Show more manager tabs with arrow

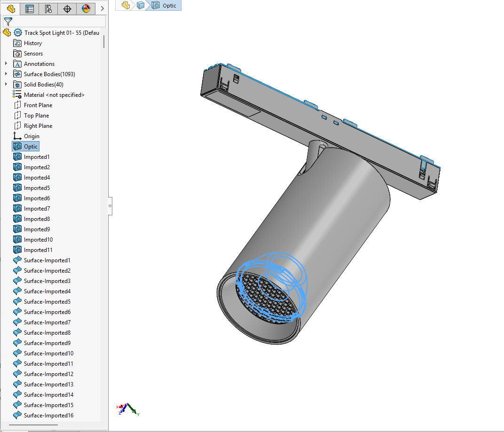coord(102,8)
